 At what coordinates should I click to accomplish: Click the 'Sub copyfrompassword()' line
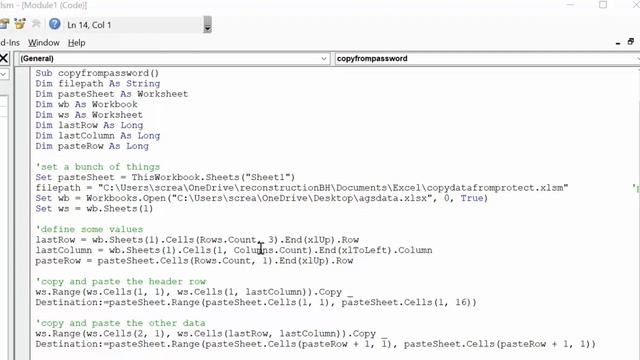[x=97, y=73]
